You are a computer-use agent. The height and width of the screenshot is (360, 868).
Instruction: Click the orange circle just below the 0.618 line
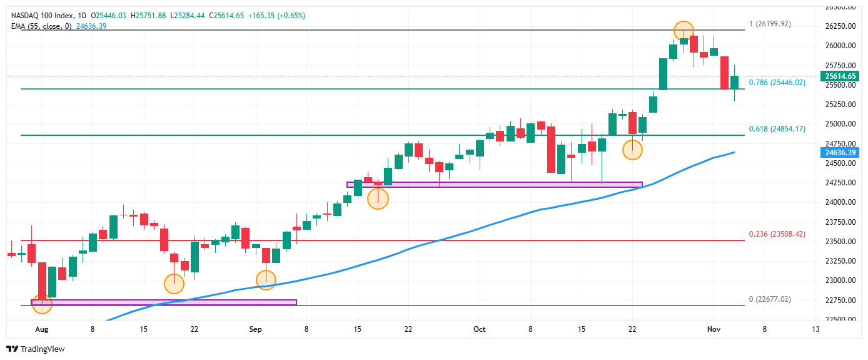(x=632, y=150)
